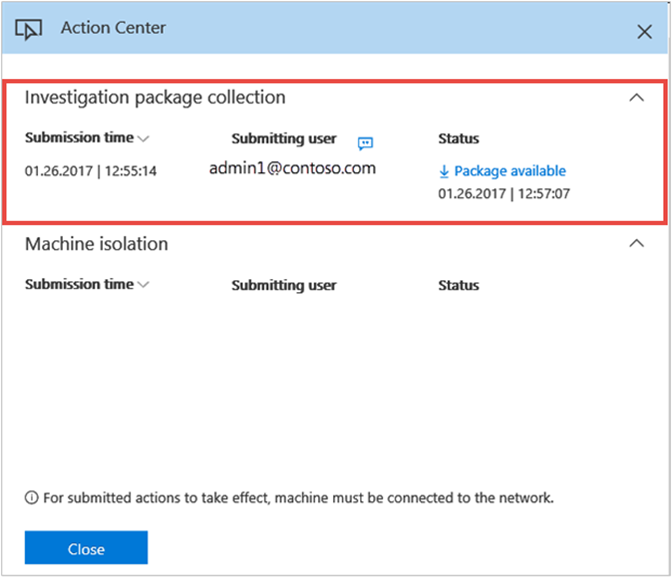Select the 12:55:14 submission time entry
672x577 pixels.
[91, 171]
